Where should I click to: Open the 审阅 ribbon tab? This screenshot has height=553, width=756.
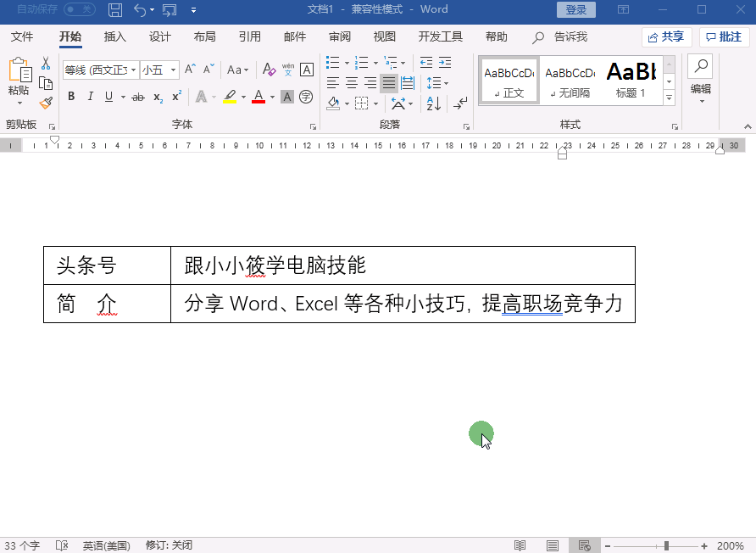pos(339,36)
